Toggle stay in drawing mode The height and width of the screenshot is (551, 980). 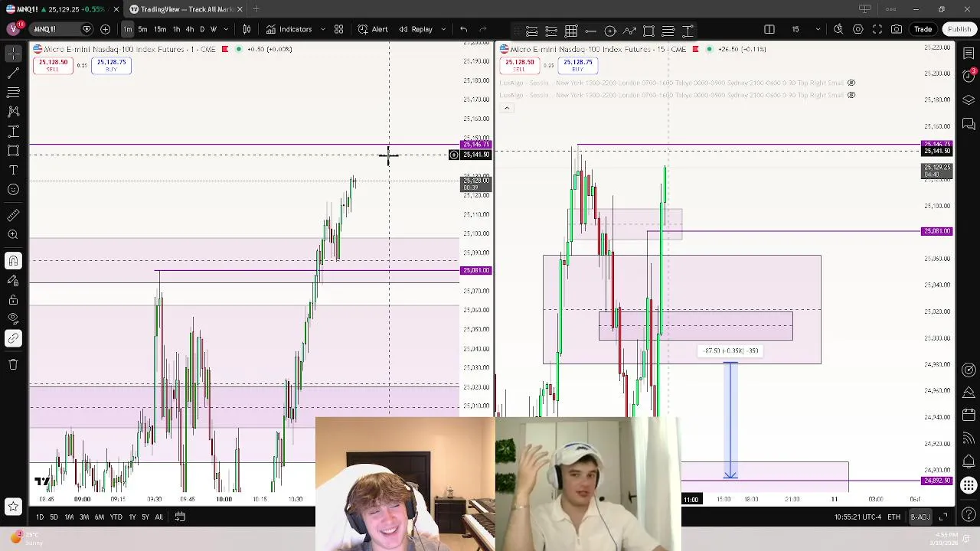[13, 281]
